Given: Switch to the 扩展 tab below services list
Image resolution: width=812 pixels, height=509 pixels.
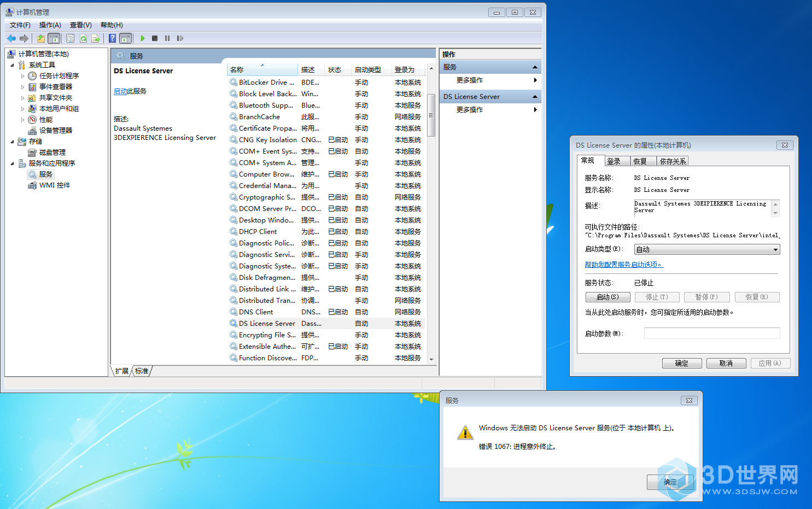Looking at the screenshot, I should tap(122, 371).
